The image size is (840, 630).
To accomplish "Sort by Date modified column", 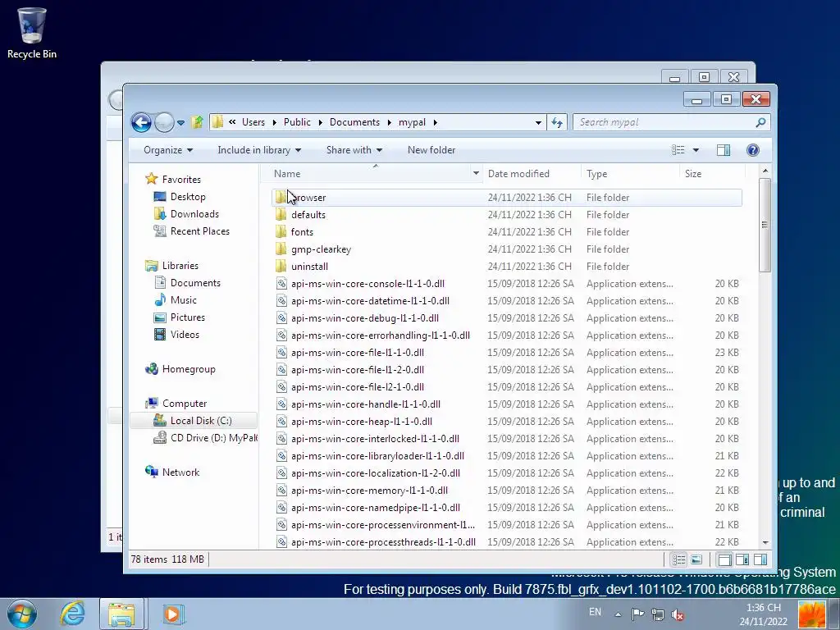I will click(x=532, y=174).
